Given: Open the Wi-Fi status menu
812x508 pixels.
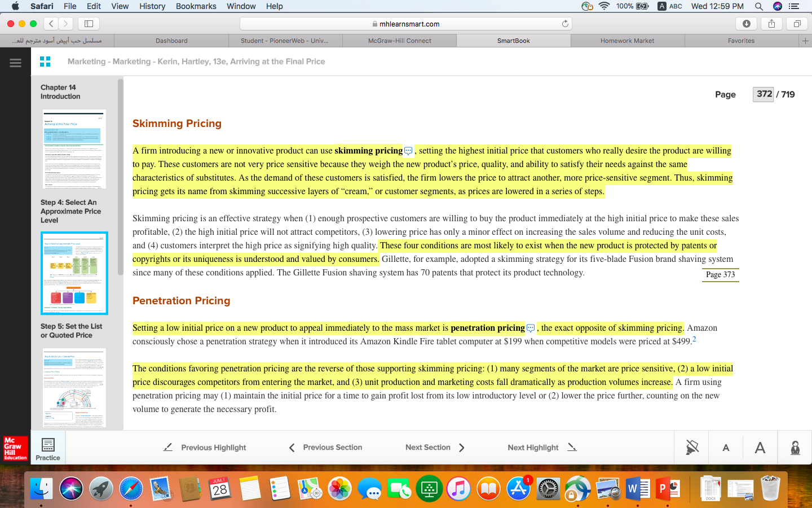Looking at the screenshot, I should [604, 6].
